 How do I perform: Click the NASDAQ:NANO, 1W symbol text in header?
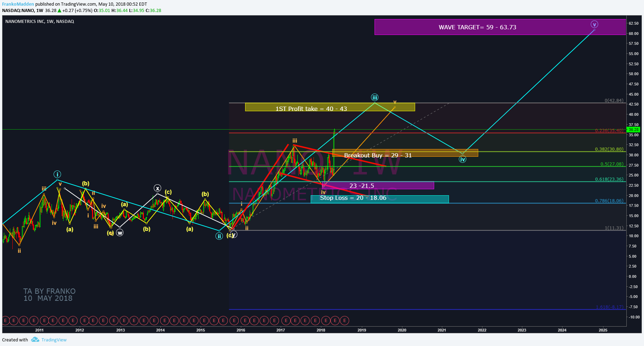pyautogui.click(x=23, y=11)
